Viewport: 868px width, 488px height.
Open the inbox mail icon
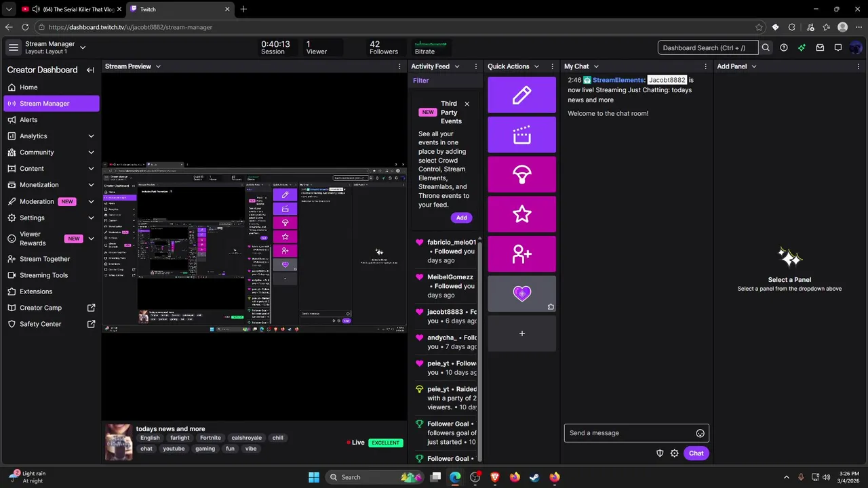820,47
